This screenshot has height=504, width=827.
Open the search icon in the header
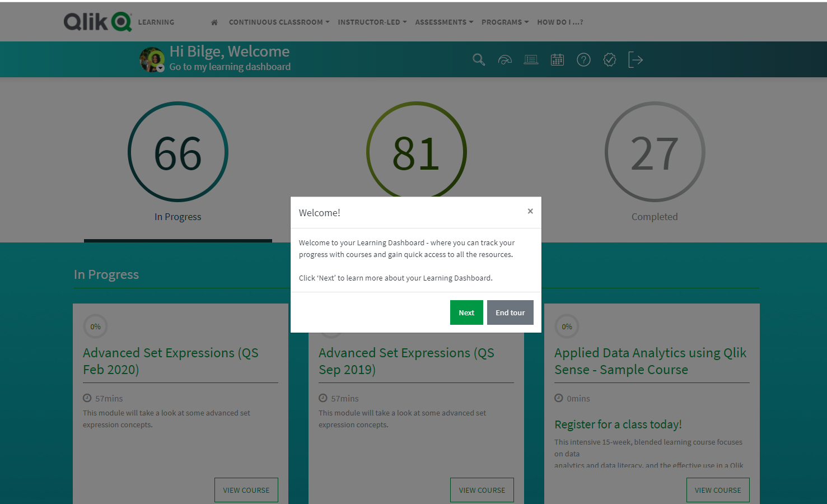coord(479,59)
